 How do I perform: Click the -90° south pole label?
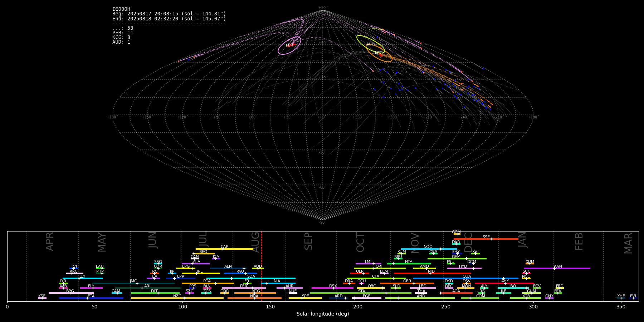322,223
